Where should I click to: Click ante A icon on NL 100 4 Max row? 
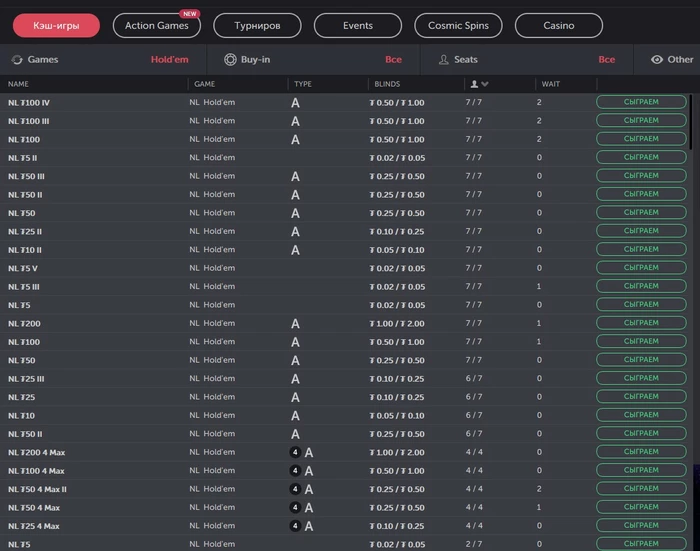pyautogui.click(x=308, y=471)
